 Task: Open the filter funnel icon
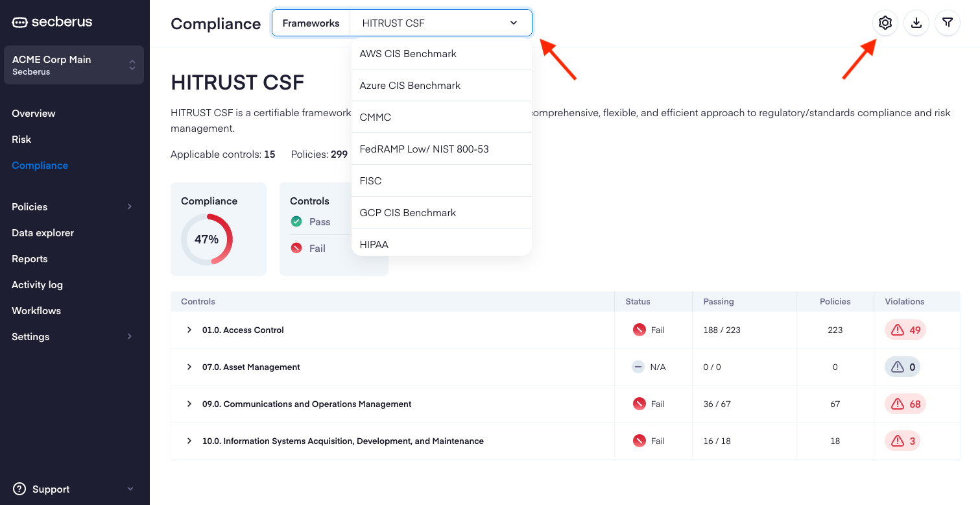point(948,23)
